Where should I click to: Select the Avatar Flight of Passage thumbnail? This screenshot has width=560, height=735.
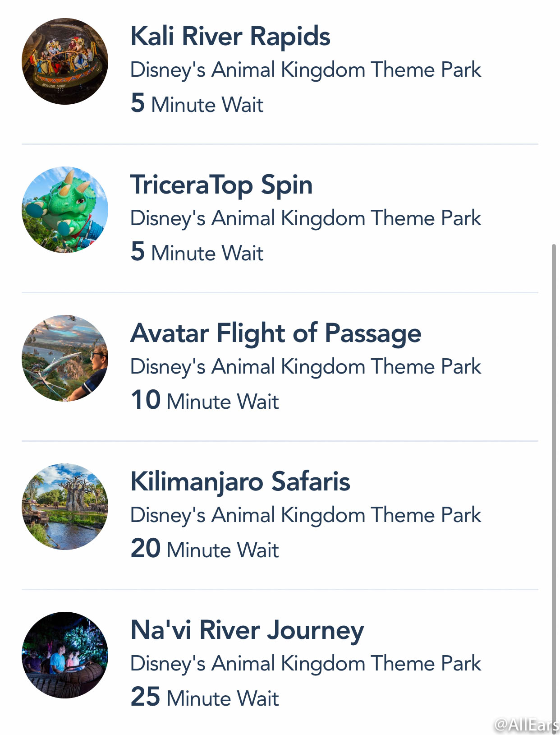[x=65, y=358]
